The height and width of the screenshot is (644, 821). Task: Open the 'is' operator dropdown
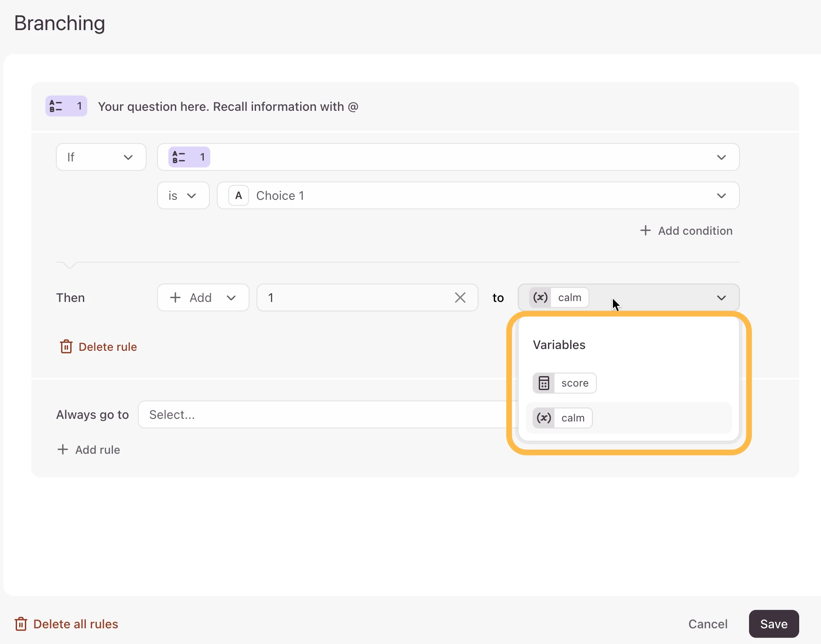(x=183, y=195)
